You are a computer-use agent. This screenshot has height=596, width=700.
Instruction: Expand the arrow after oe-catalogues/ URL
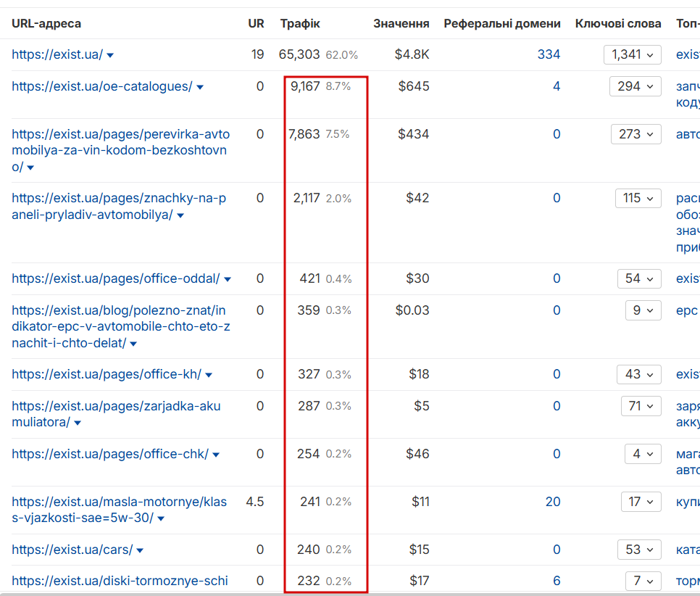tap(200, 87)
